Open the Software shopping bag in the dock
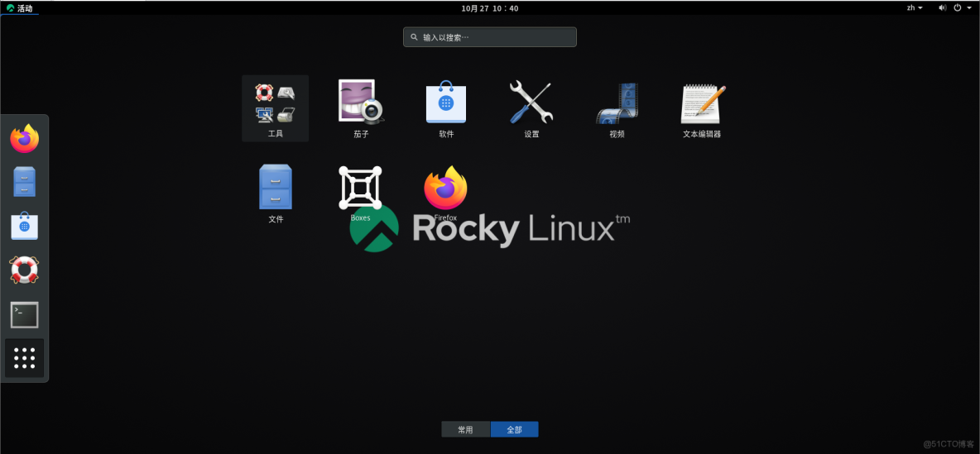Image resolution: width=980 pixels, height=454 pixels. click(x=24, y=226)
